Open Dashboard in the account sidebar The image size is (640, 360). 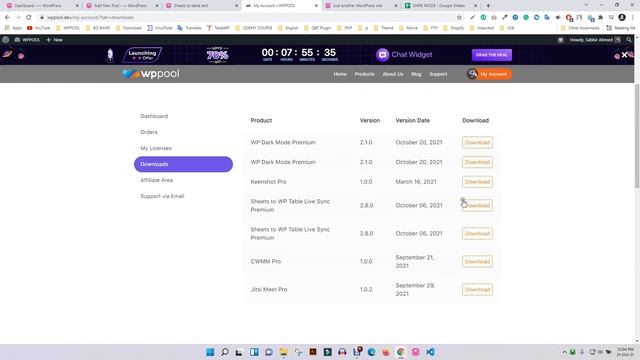pyautogui.click(x=154, y=116)
